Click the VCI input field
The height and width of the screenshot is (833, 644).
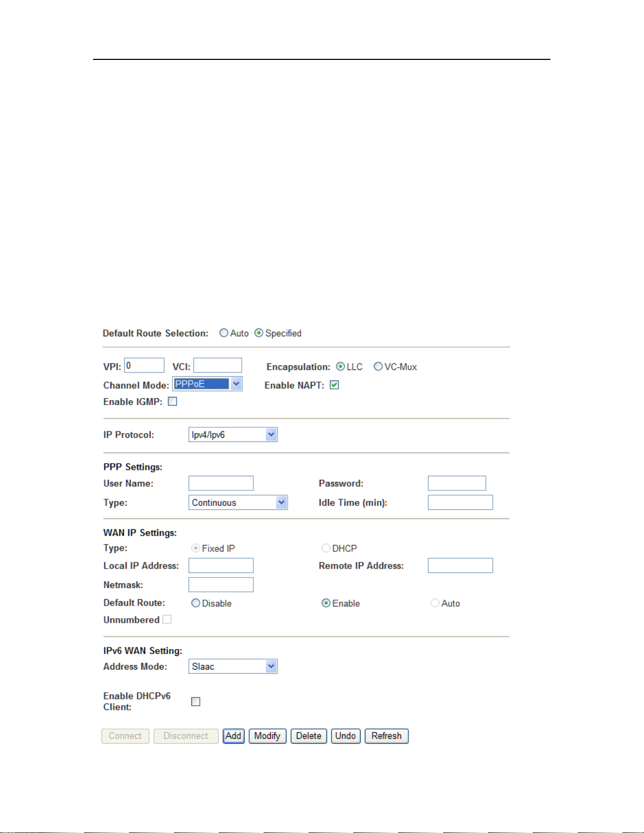point(218,365)
